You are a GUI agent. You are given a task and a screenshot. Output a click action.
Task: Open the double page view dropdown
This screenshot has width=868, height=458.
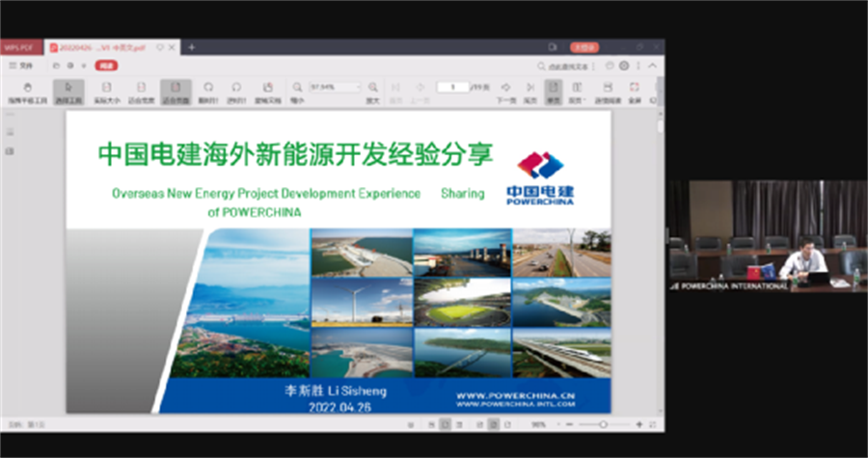[577, 93]
